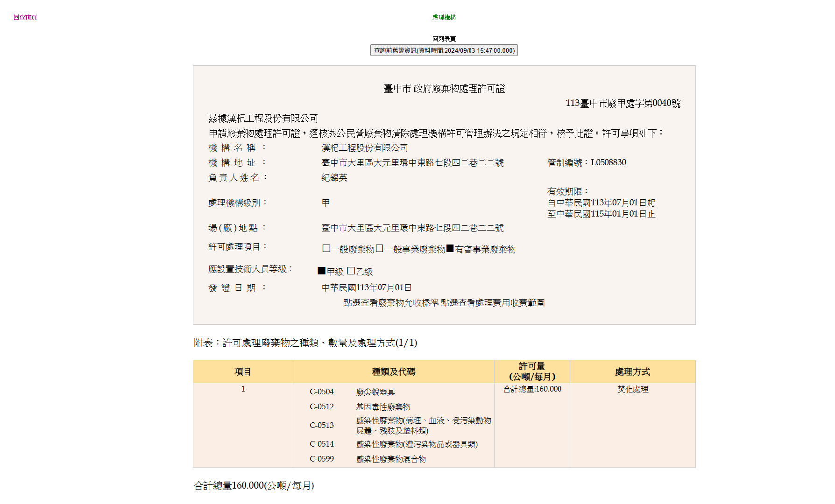Open 點選查看處理費用收費範圍 link
The height and width of the screenshot is (504, 835).
(x=493, y=303)
